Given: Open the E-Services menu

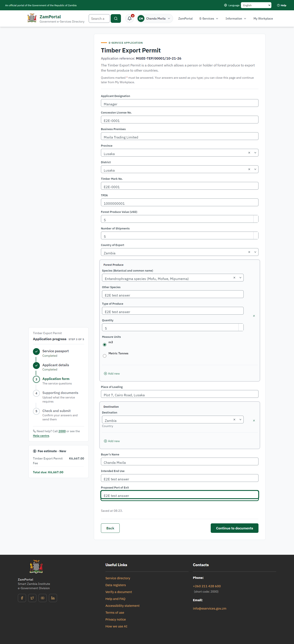Looking at the screenshot, I should click(x=209, y=18).
